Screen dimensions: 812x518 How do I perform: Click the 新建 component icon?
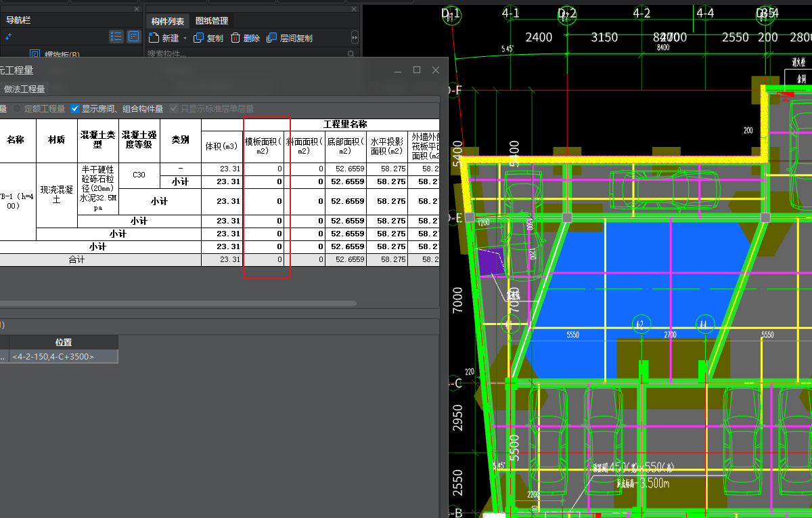[154, 38]
